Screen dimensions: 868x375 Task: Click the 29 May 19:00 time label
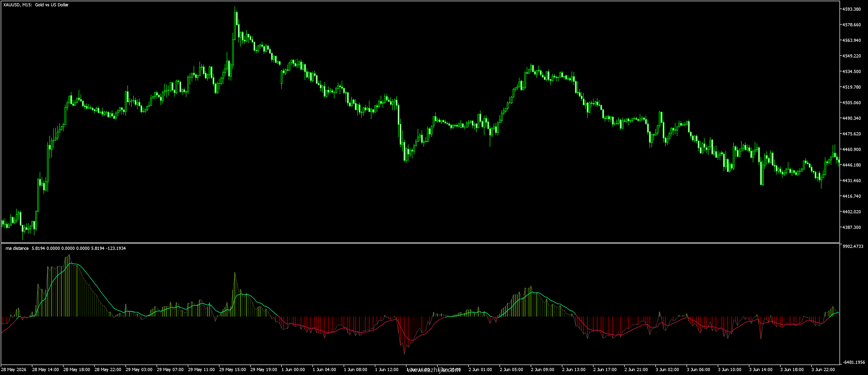[x=264, y=370]
